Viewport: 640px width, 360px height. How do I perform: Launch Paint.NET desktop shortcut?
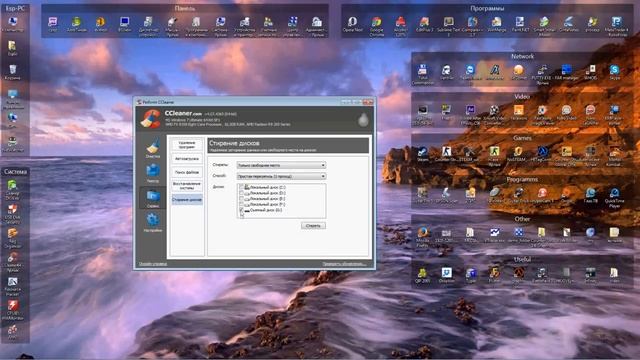tap(520, 24)
